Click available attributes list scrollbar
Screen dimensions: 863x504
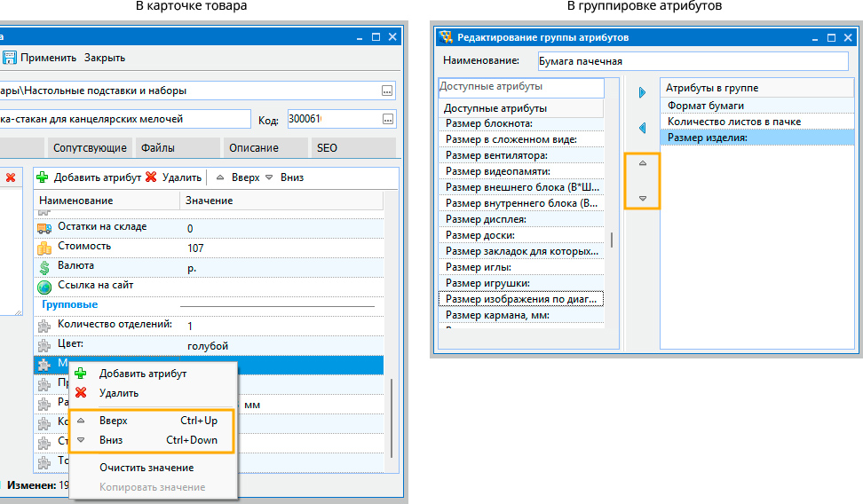point(612,239)
